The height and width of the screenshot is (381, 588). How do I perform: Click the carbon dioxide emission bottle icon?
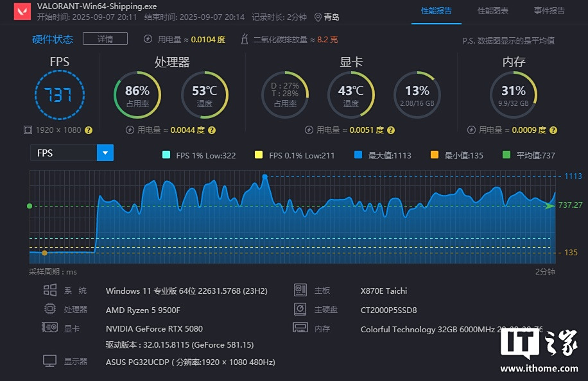(244, 39)
